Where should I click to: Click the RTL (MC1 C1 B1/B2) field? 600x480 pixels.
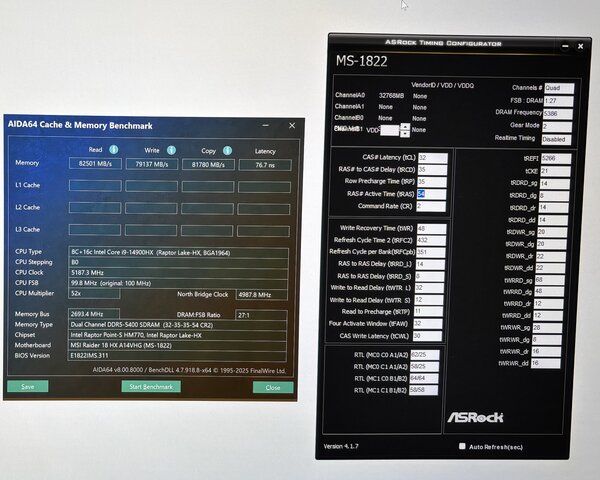[424, 390]
